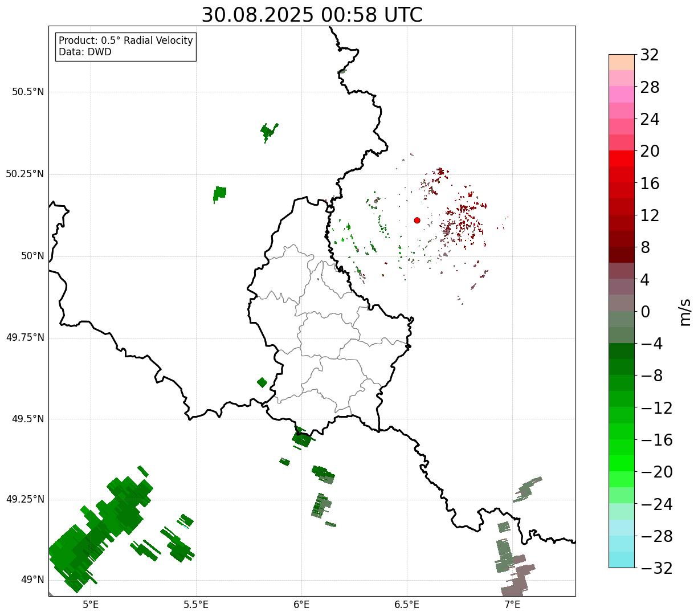698x616 pixels.
Task: Click the red radar site marker dot
Action: click(417, 221)
